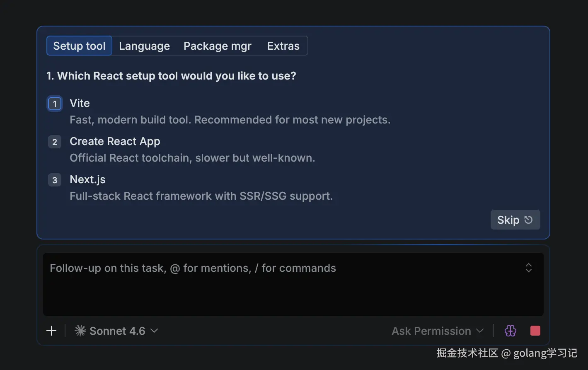Image resolution: width=588 pixels, height=370 pixels.
Task: Toggle the purple brain thinking icon
Action: (x=511, y=331)
